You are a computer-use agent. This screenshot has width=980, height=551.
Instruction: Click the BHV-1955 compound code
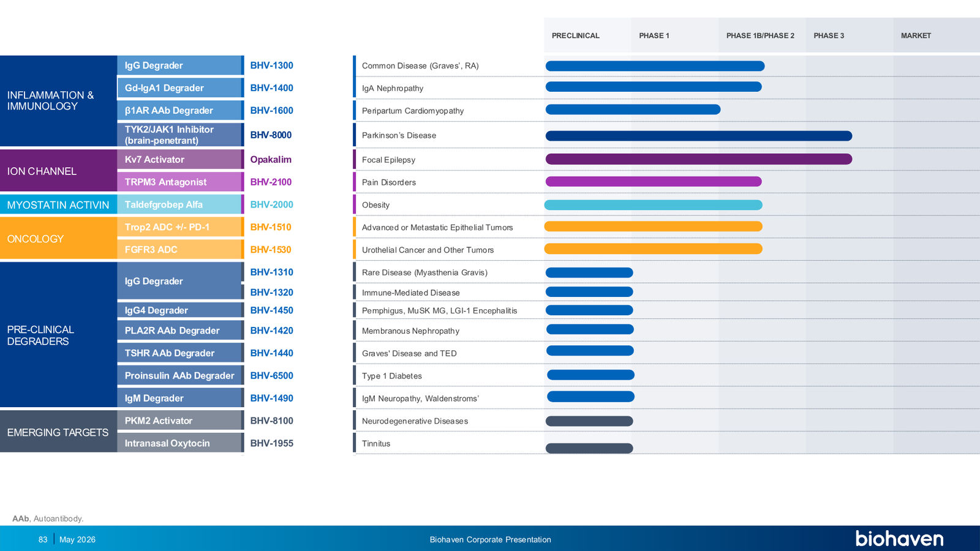271,443
